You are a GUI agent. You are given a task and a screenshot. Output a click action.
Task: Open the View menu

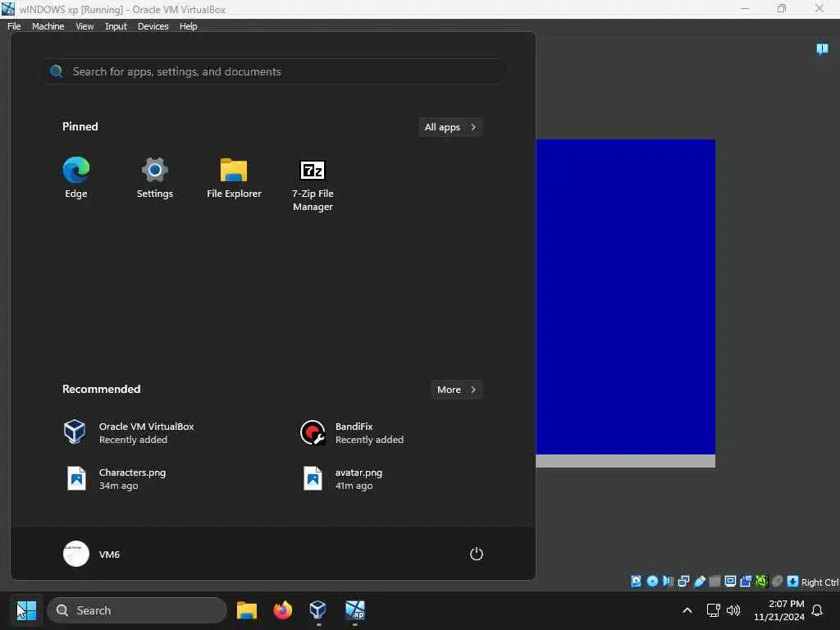(84, 26)
